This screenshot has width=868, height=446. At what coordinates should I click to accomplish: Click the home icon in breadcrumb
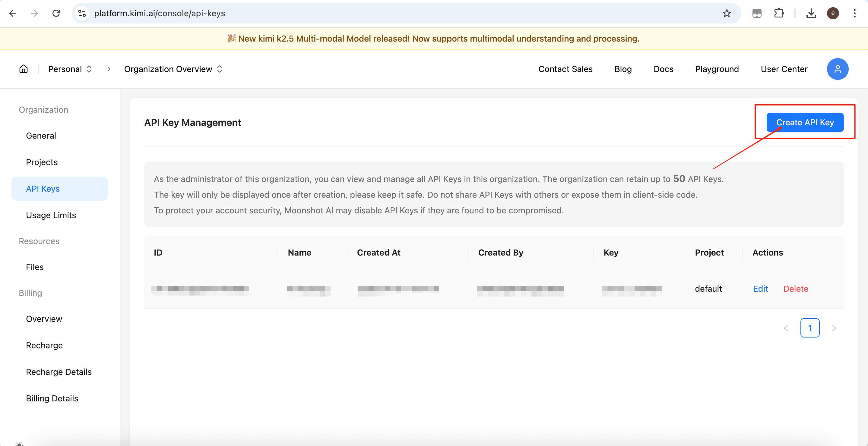23,69
